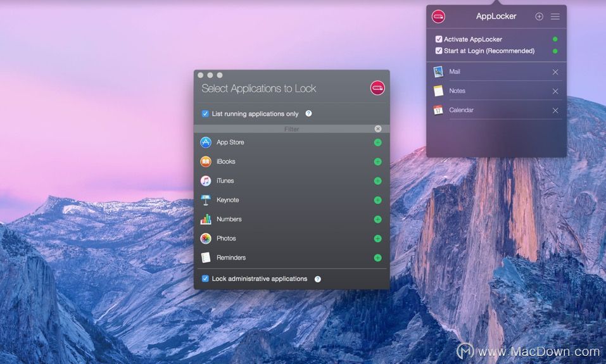Screen dimensions: 606x364
Task: Click the Notes icon in AppLocker panel
Action: click(x=438, y=91)
